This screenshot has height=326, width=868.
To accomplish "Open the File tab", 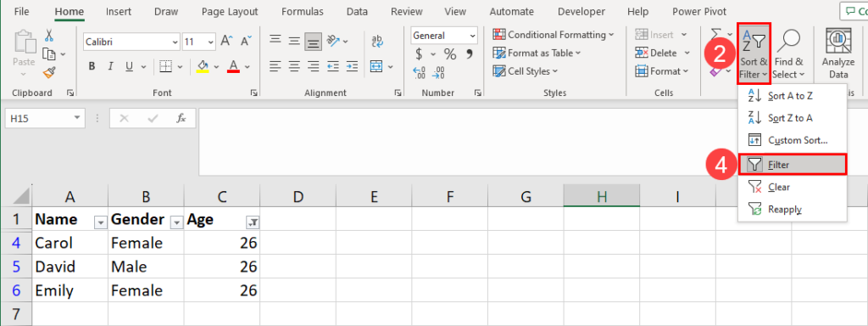I will [21, 11].
